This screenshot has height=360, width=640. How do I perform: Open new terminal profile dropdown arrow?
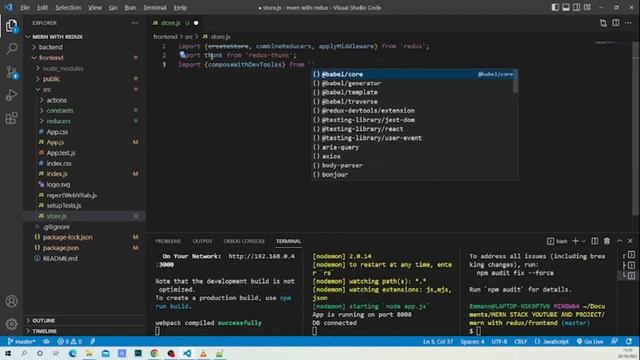point(583,241)
